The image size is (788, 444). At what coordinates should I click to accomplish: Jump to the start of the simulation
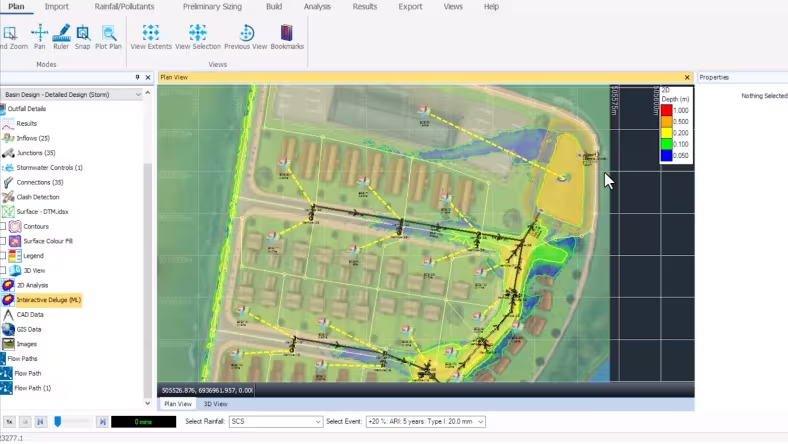[x=40, y=422]
